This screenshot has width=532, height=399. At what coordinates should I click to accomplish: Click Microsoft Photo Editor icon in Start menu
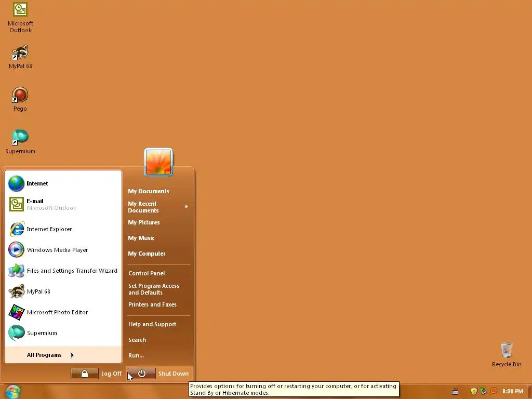pos(16,312)
